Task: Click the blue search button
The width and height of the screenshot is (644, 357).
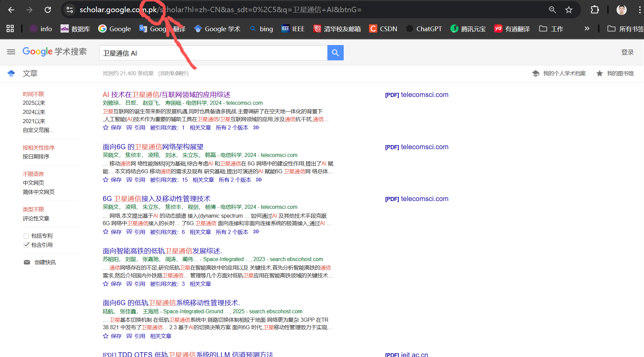Action: pos(335,53)
